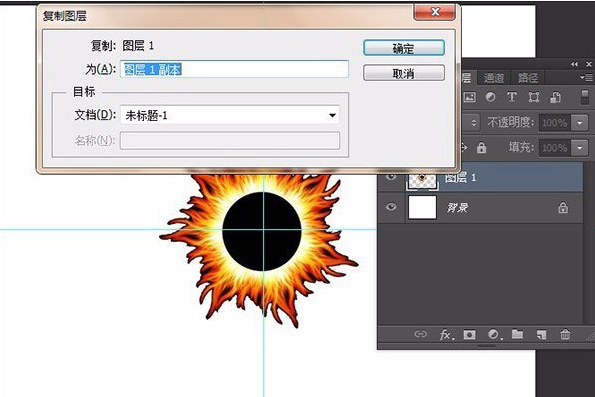
Task: Click the 背景 layer thumbnail
Action: pos(422,208)
